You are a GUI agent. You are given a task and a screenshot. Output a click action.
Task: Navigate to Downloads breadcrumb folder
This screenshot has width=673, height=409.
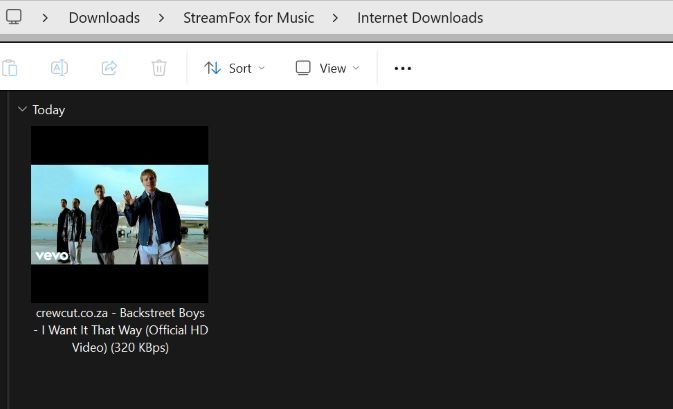click(104, 18)
